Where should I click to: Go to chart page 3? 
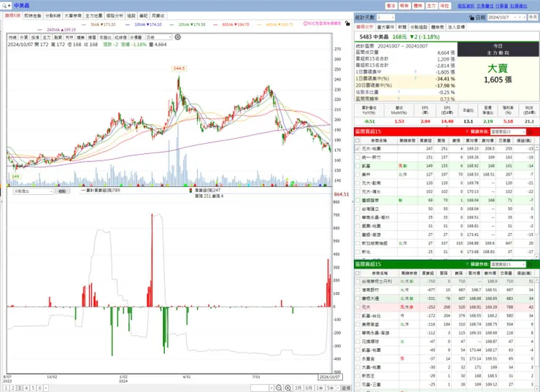tap(19, 388)
